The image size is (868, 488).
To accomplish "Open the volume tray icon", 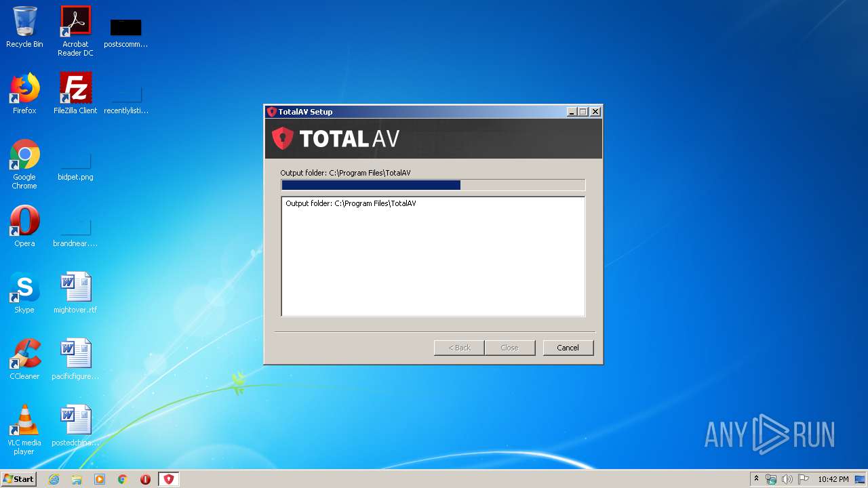I will [787, 479].
